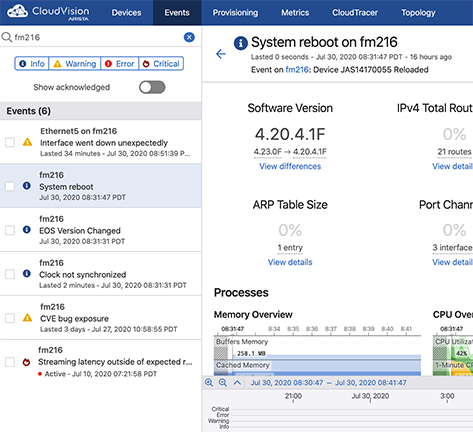Viewport: 473px width, 432px height.
Task: Click the 4.23.0F → 4.20.4.1F version text
Action: click(x=290, y=152)
